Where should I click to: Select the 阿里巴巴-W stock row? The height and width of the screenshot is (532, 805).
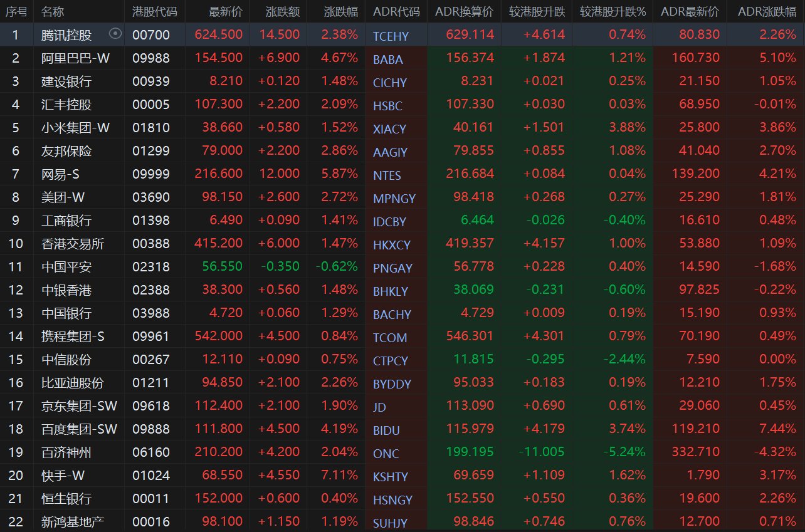[x=75, y=58]
